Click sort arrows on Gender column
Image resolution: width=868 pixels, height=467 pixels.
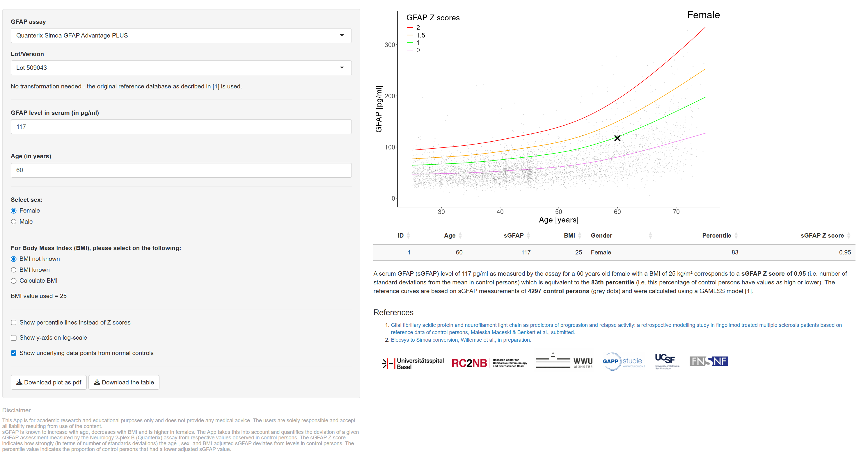[650, 236]
